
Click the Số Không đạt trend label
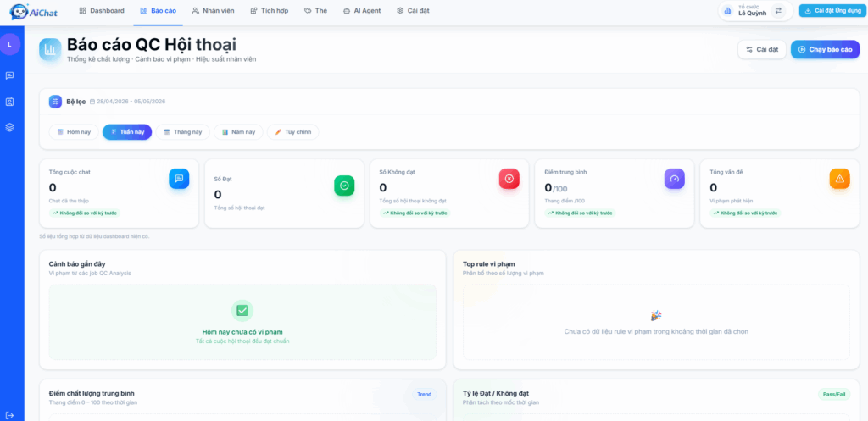pos(415,213)
